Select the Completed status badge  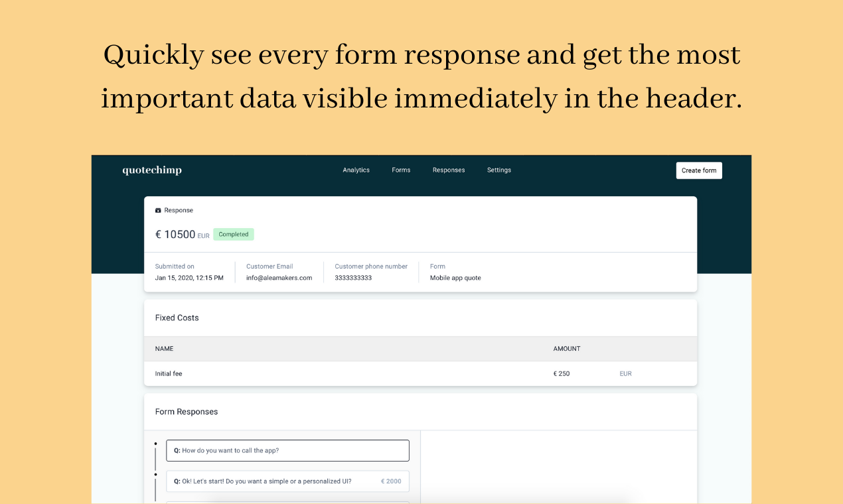234,234
